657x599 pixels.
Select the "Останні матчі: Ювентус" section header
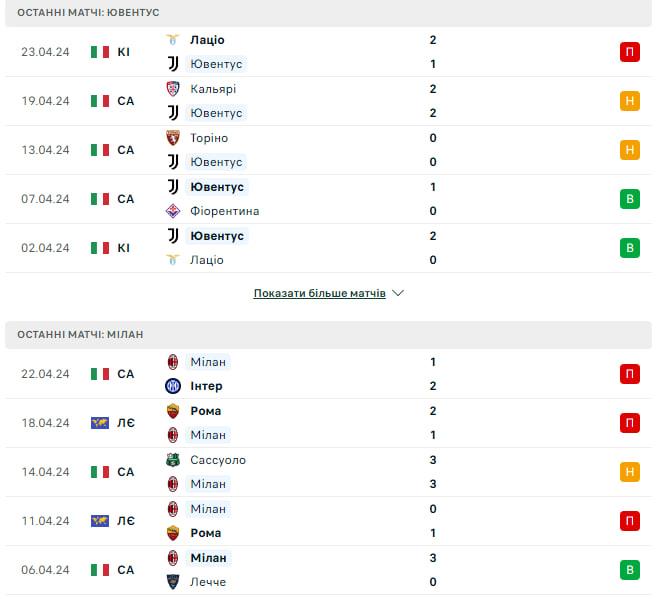tap(88, 12)
